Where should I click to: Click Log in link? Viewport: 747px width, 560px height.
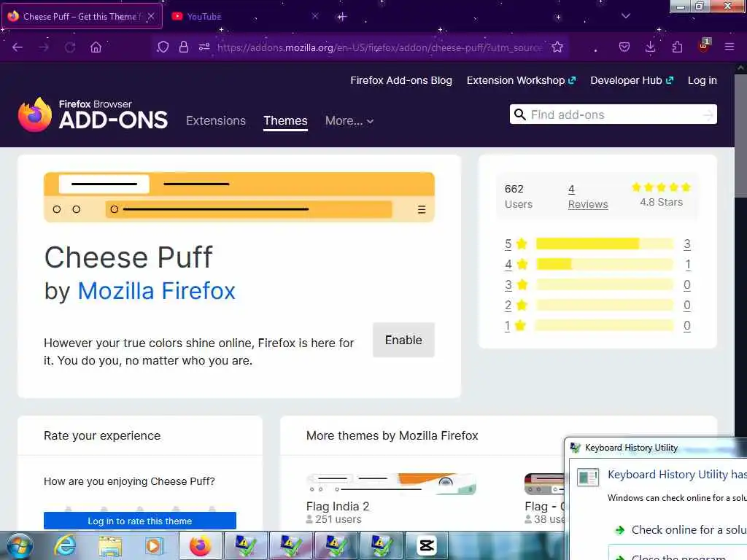(702, 80)
